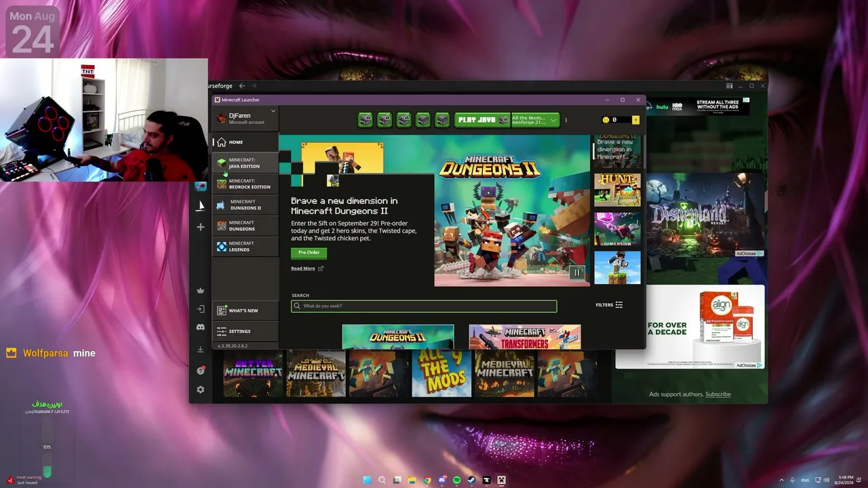This screenshot has width=868, height=488.
Task: Focus the 'What do you seek?' search field
Action: [x=424, y=306]
